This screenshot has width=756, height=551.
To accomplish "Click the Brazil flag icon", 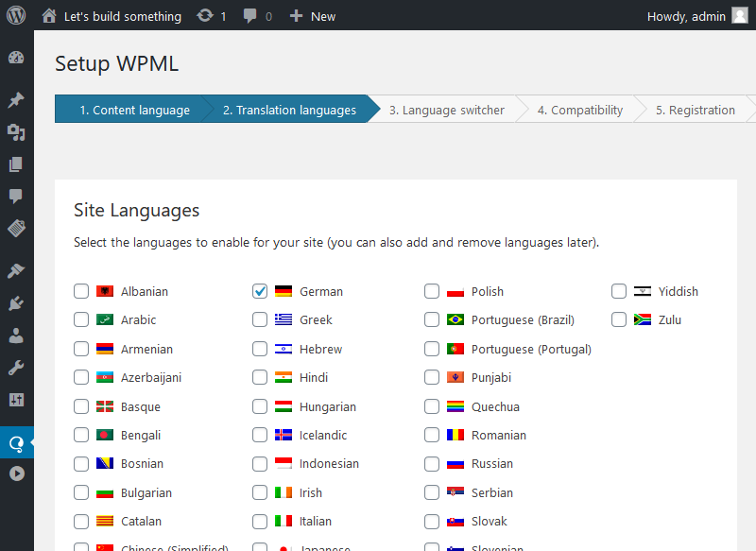I will pos(455,319).
